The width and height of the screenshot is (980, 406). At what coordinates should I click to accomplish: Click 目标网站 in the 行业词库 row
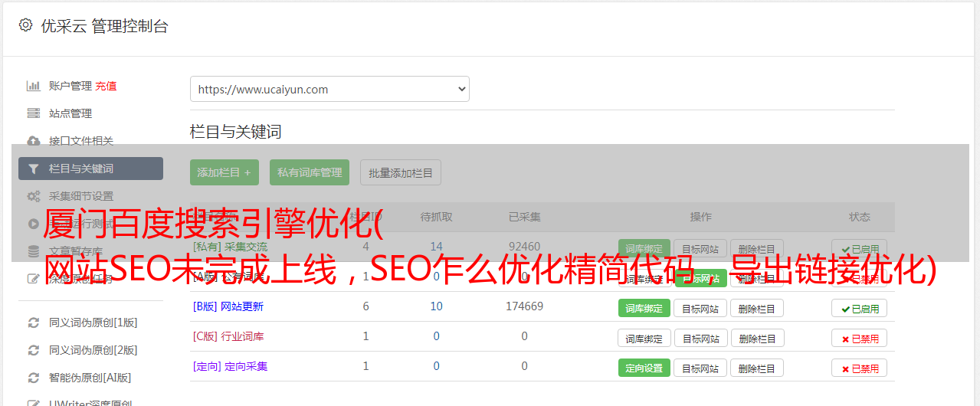pyautogui.click(x=700, y=338)
